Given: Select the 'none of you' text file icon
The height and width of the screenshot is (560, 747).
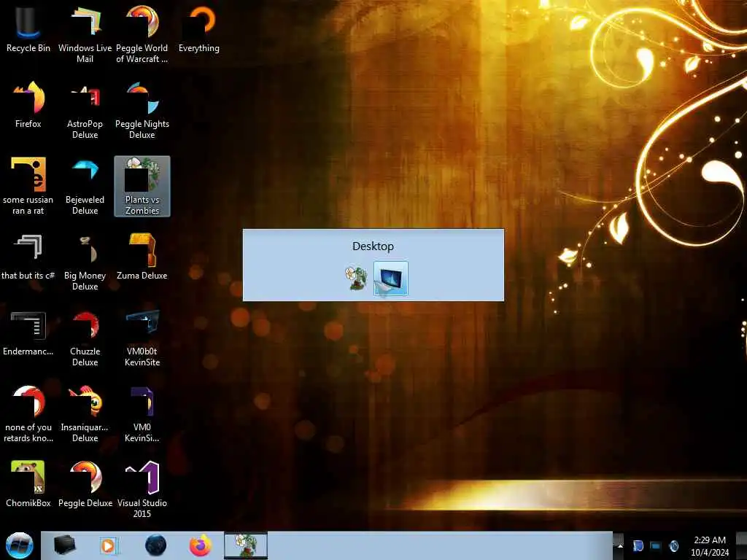Looking at the screenshot, I should coord(28,414).
